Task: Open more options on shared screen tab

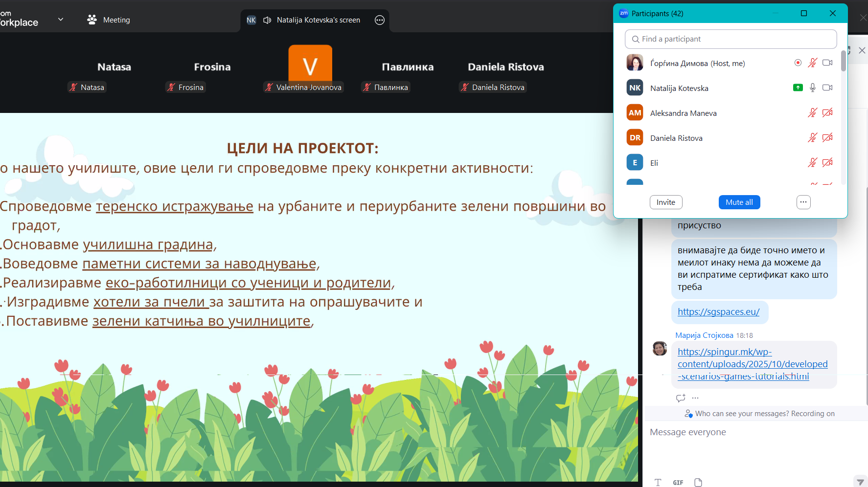Action: coord(380,20)
